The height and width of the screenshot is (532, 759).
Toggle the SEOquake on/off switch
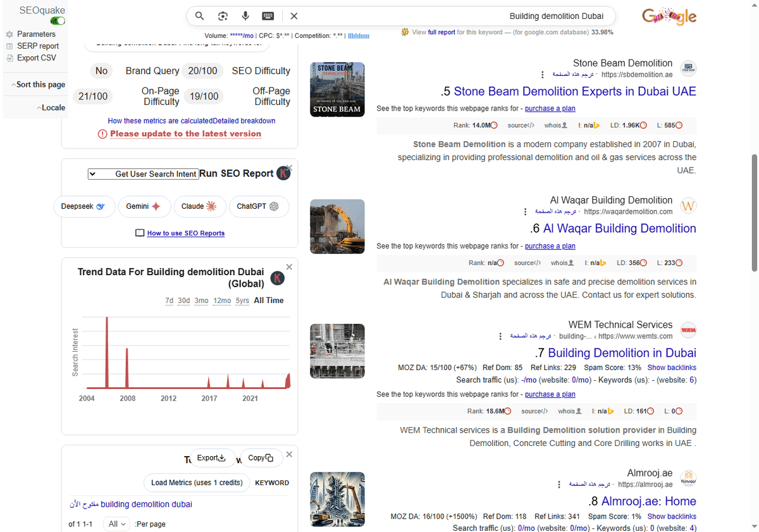click(58, 21)
